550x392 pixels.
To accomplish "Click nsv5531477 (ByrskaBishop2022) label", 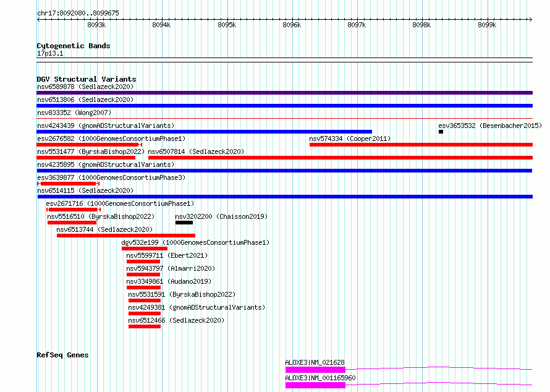I will coord(91,151).
